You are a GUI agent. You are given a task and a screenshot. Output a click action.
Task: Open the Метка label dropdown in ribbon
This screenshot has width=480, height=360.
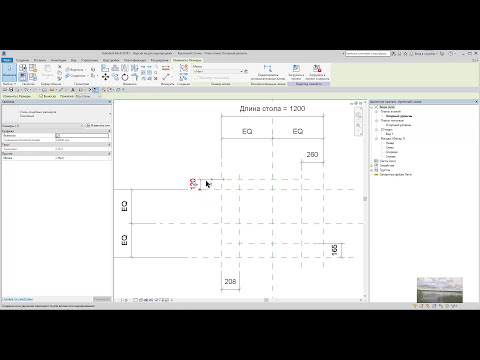(218, 71)
